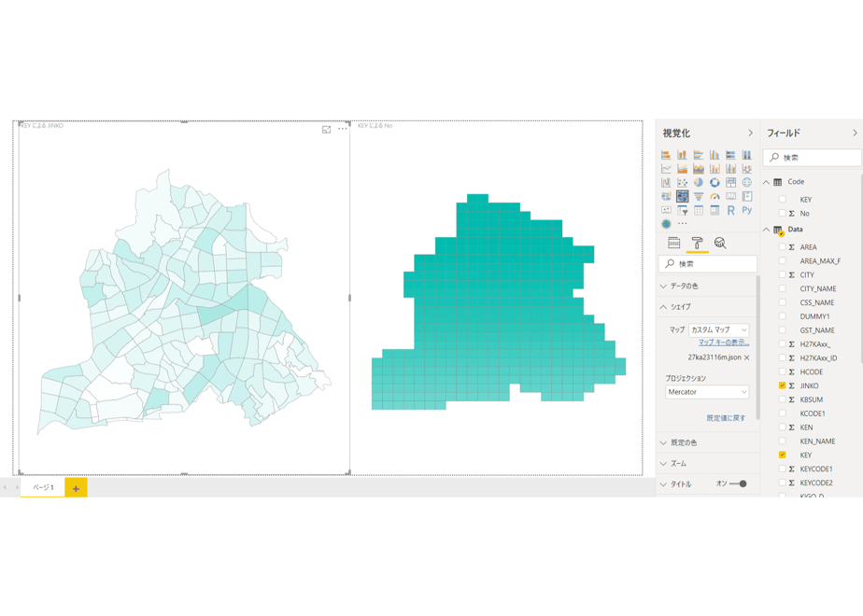Open the Analytics pane magnifier icon
This screenshot has height=616, width=863.
pyautogui.click(x=720, y=243)
